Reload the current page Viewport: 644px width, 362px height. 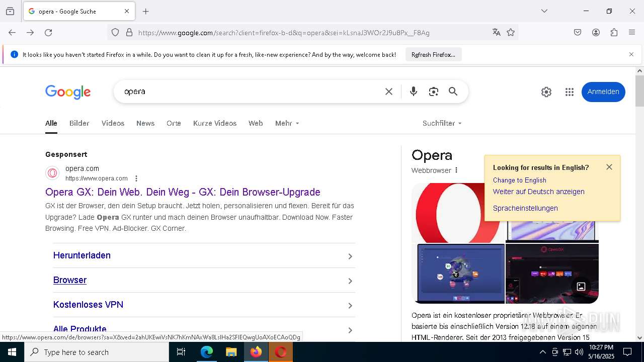point(48,33)
